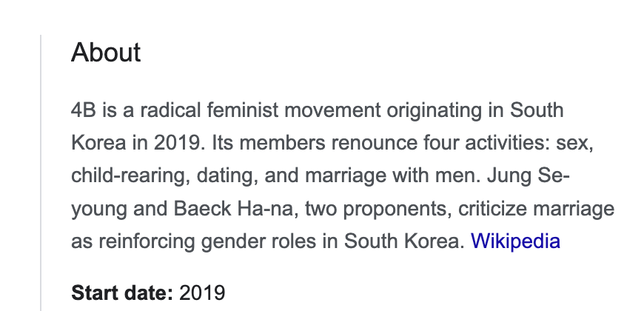Click the name 'Baeck Ha-na' in the text
The width and height of the screenshot is (644, 311).
pos(234,208)
